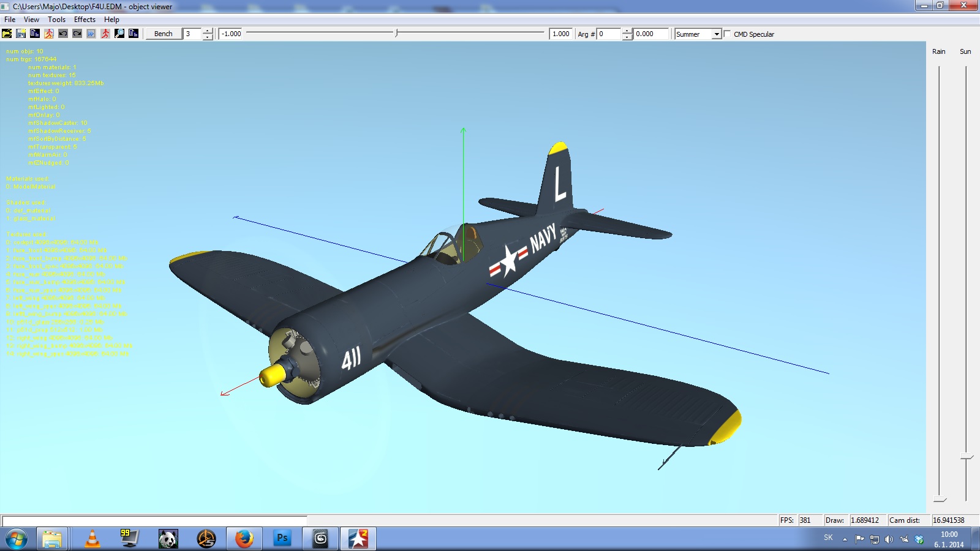The height and width of the screenshot is (551, 980).
Task: Click the blue fast-forward toolbar icon
Action: [91, 34]
